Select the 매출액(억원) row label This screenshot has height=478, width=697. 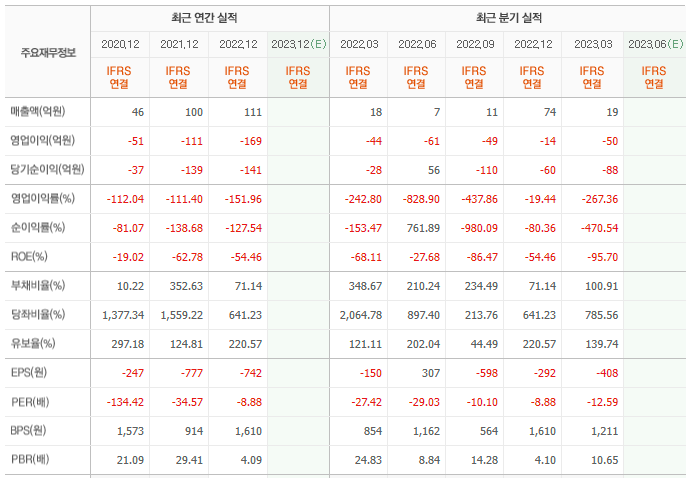coord(38,112)
